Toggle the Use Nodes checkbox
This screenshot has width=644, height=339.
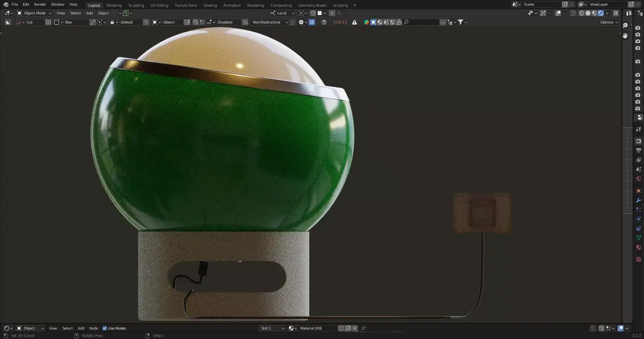point(105,328)
